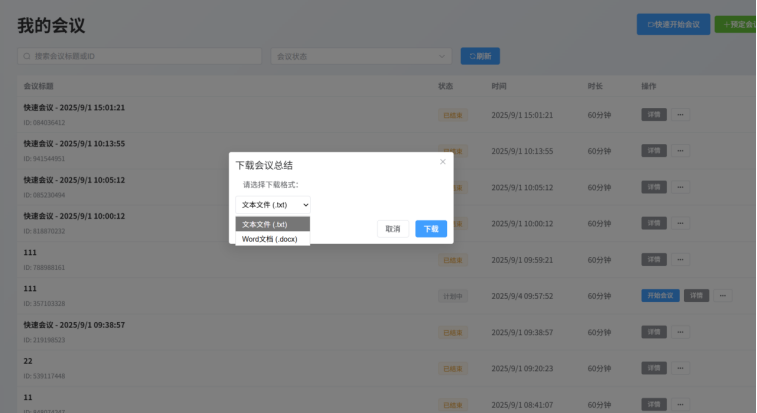757x413 pixels.
Task: Open more options for meeting 10:13:55
Action: pyautogui.click(x=680, y=151)
